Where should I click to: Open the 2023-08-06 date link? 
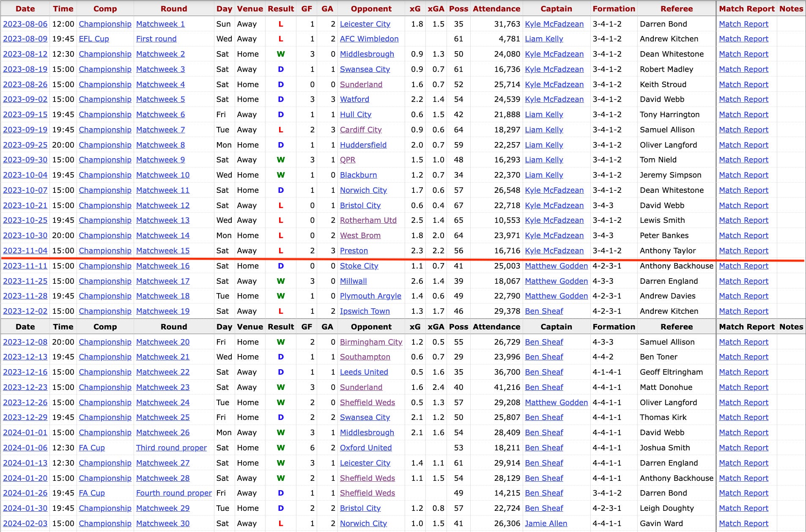pos(25,24)
